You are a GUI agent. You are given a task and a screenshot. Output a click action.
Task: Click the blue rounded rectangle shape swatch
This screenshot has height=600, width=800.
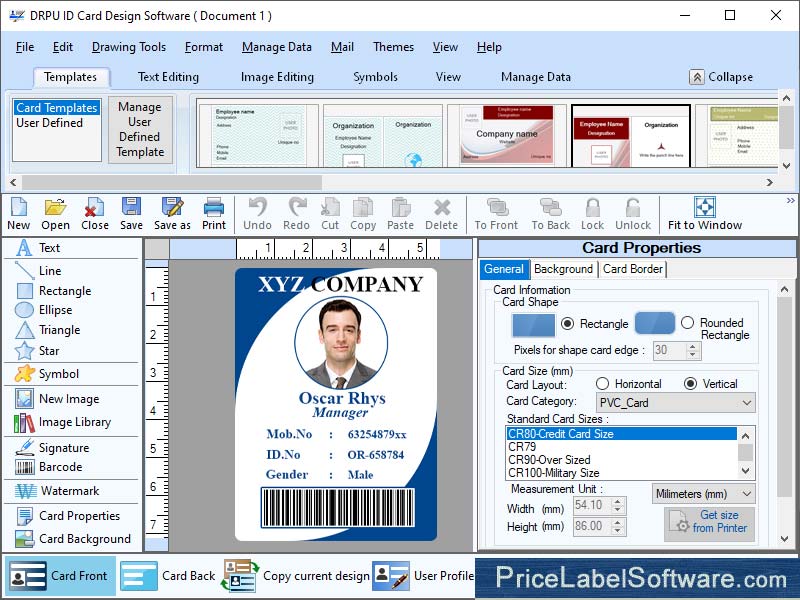[655, 323]
